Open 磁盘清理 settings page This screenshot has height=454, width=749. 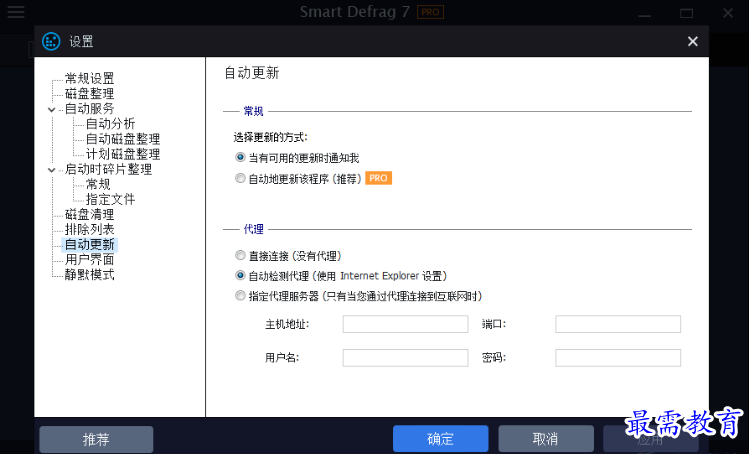(x=89, y=215)
